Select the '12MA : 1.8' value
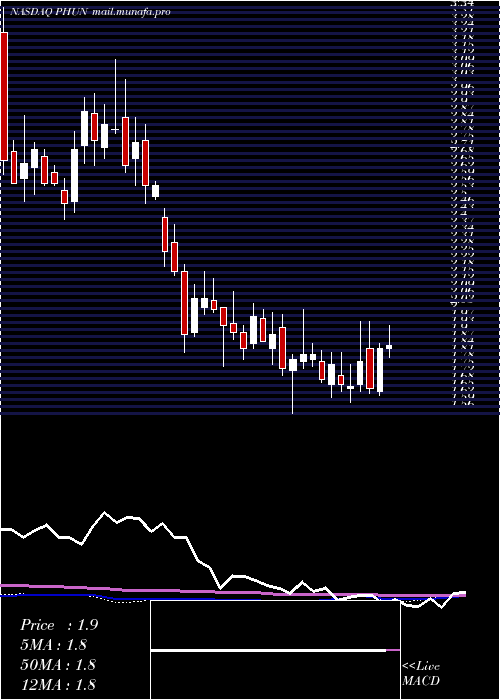 (x=58, y=684)
